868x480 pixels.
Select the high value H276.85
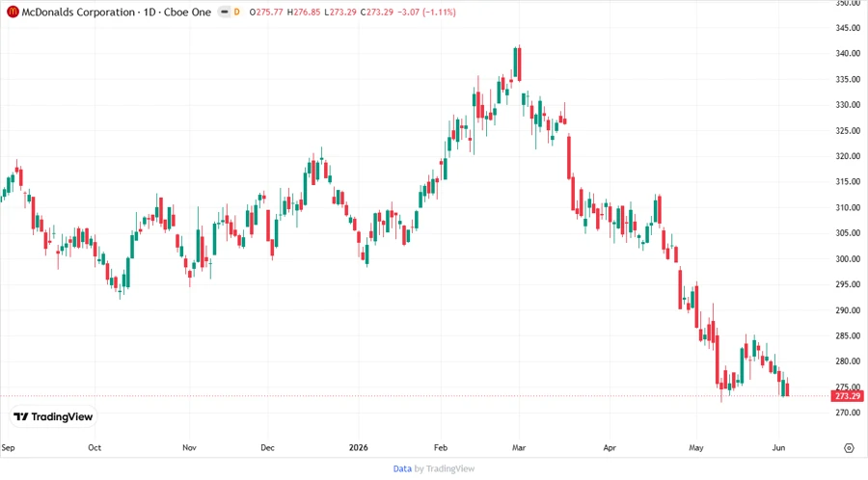[304, 13]
